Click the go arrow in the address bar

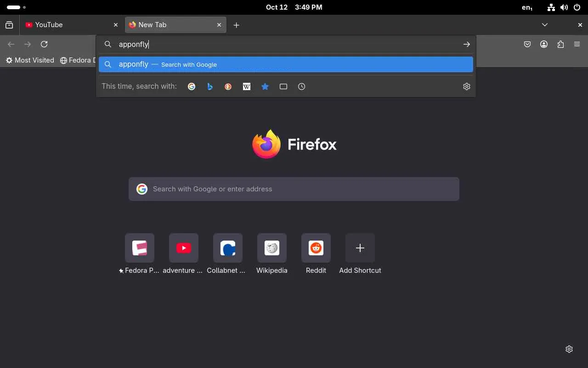click(x=466, y=44)
